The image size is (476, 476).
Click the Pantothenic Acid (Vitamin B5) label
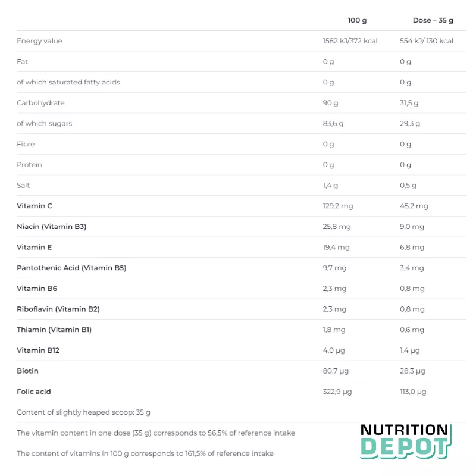(x=71, y=268)
